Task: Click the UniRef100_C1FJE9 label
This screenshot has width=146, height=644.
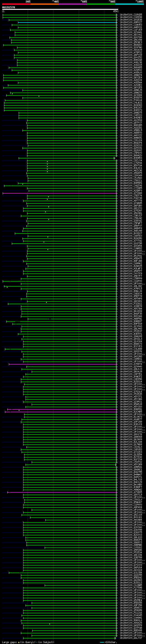Action: (131, 30)
